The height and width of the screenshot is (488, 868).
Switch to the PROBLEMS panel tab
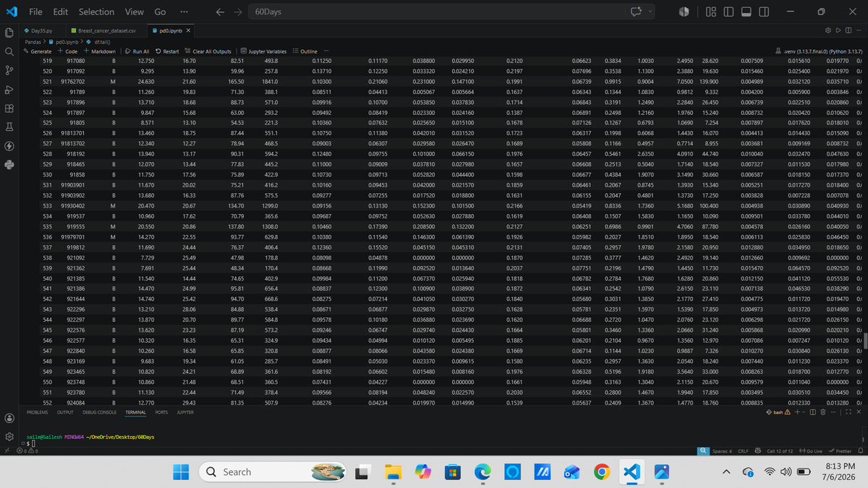38,412
